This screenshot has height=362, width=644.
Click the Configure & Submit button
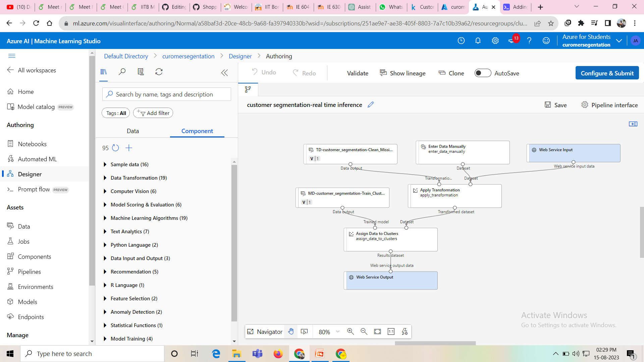coord(607,73)
